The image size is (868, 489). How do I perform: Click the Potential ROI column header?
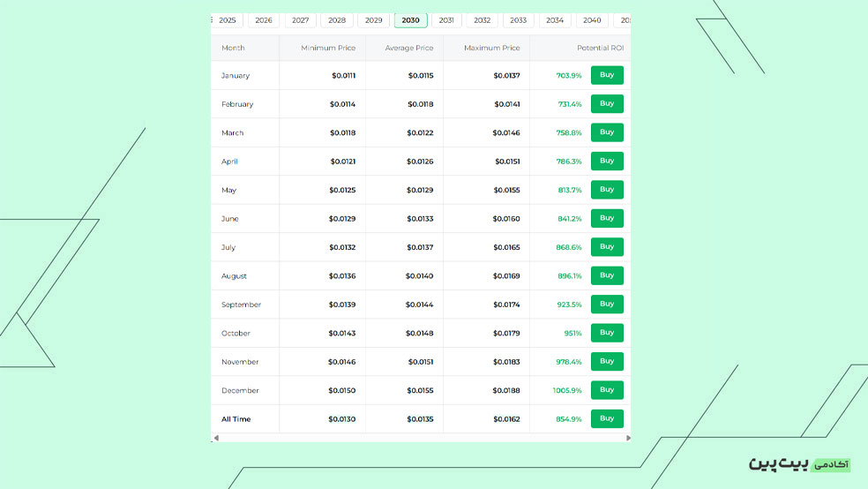[600, 48]
